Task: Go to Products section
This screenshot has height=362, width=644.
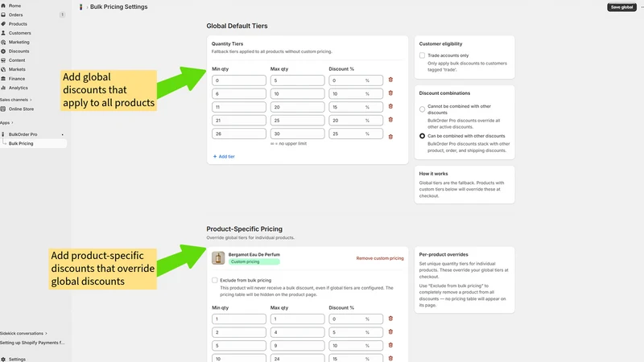Action: click(x=18, y=24)
